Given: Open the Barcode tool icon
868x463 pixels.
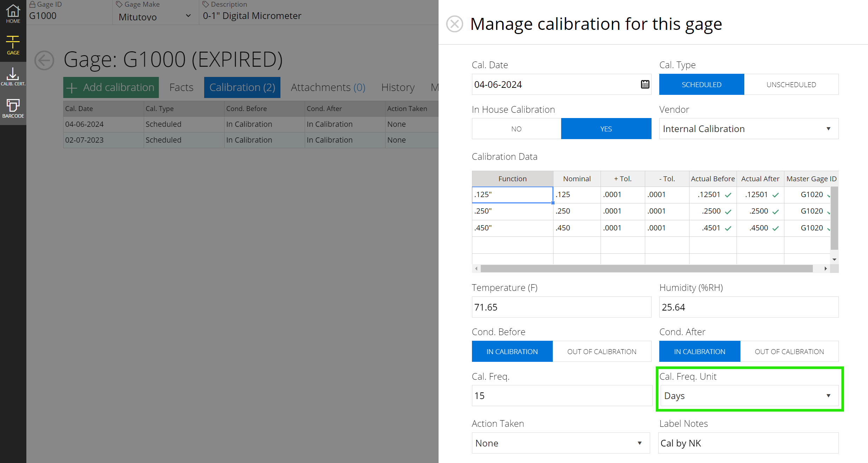Looking at the screenshot, I should point(13,108).
